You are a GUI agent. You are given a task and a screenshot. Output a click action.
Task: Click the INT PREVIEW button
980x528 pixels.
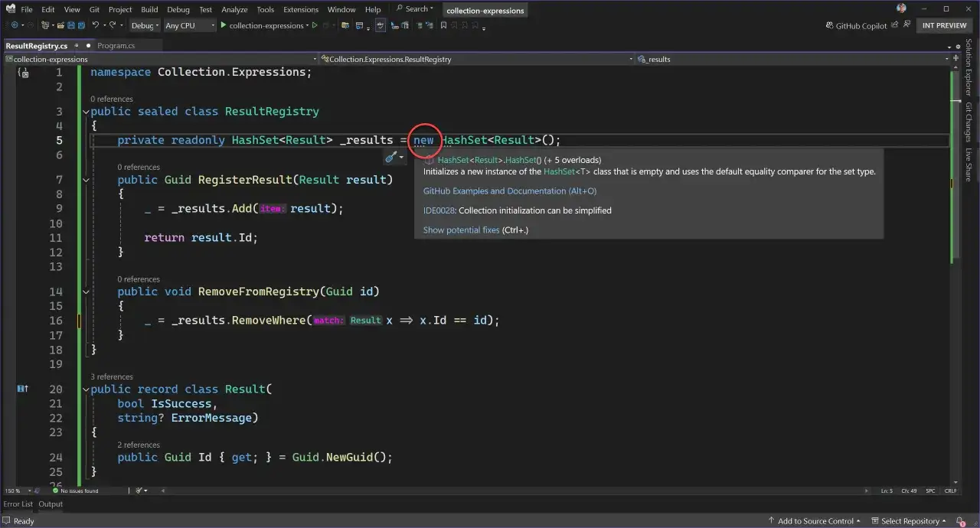coord(944,25)
